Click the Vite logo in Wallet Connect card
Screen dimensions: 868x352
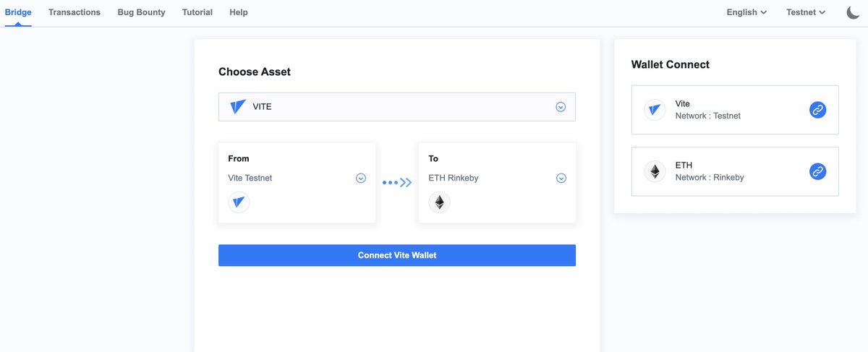click(x=655, y=110)
